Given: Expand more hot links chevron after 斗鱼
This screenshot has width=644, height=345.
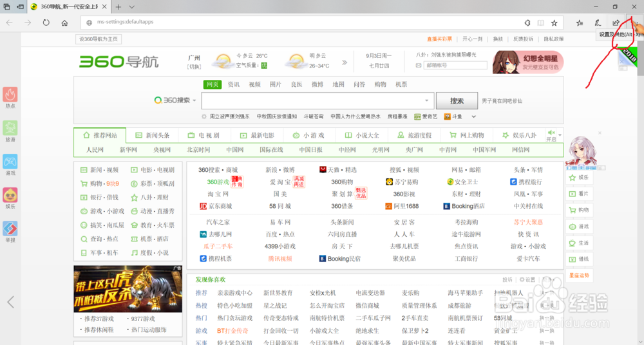Looking at the screenshot, I should 473,117.
